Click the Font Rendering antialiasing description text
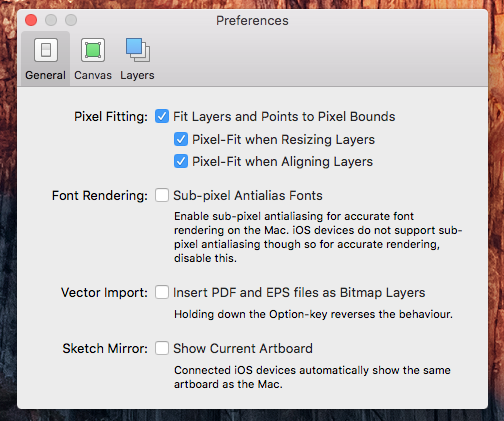 318,237
